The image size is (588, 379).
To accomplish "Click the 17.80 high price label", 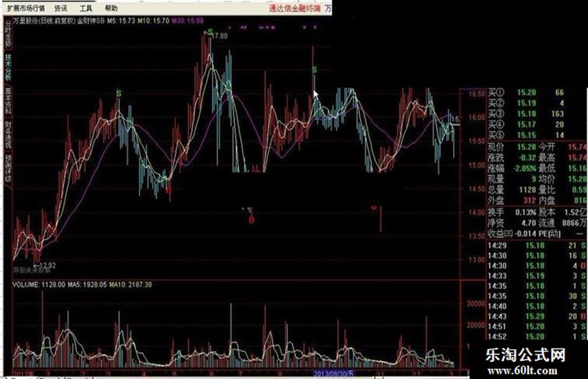I will (220, 35).
